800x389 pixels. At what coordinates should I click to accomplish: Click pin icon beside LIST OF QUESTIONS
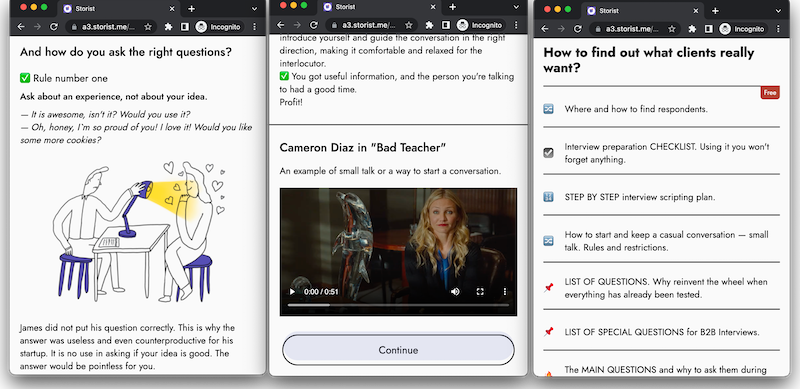[x=548, y=287]
